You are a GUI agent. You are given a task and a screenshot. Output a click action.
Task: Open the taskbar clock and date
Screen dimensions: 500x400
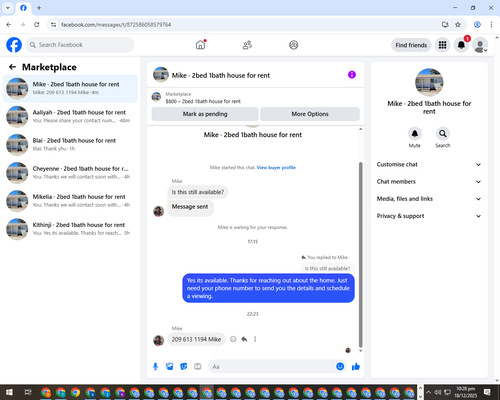465,392
